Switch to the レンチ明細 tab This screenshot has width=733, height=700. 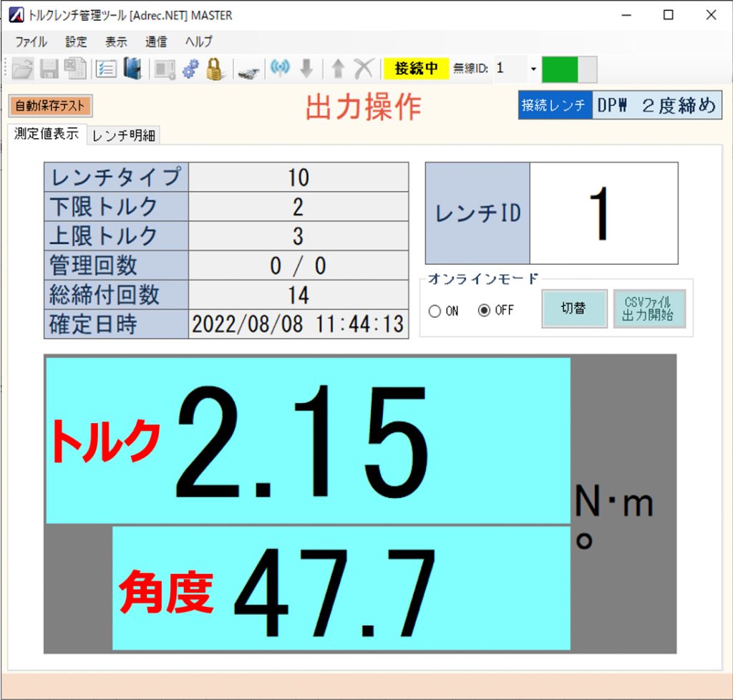[124, 136]
